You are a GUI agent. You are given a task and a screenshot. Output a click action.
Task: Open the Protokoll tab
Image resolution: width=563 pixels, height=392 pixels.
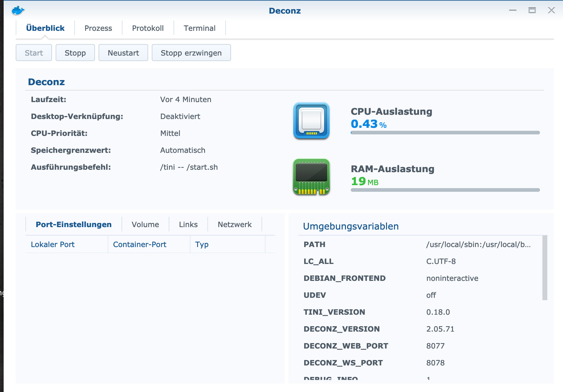[148, 28]
